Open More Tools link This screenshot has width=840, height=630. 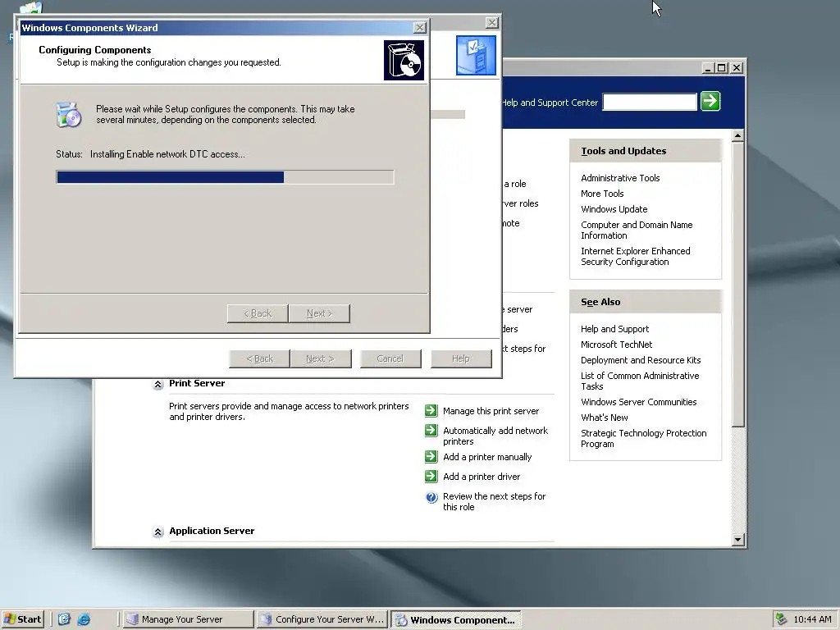click(x=602, y=194)
